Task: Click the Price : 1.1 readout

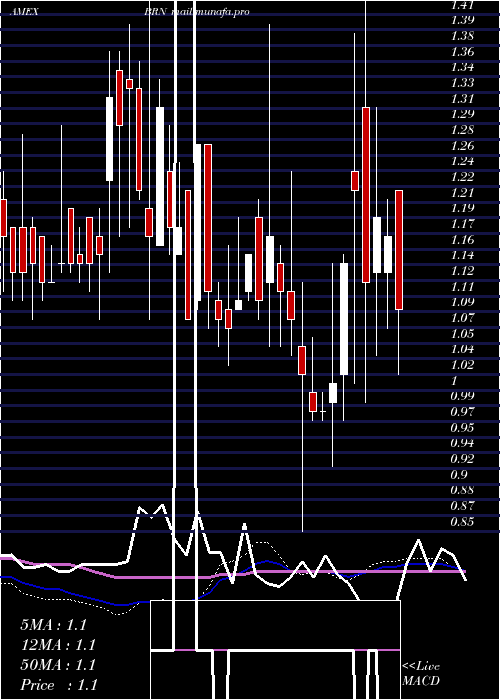Action: (x=58, y=685)
